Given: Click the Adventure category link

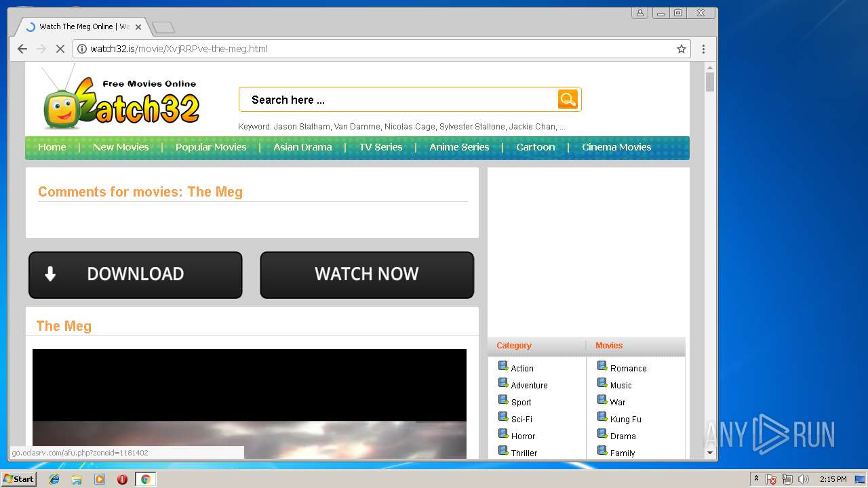Looking at the screenshot, I should coord(529,386).
